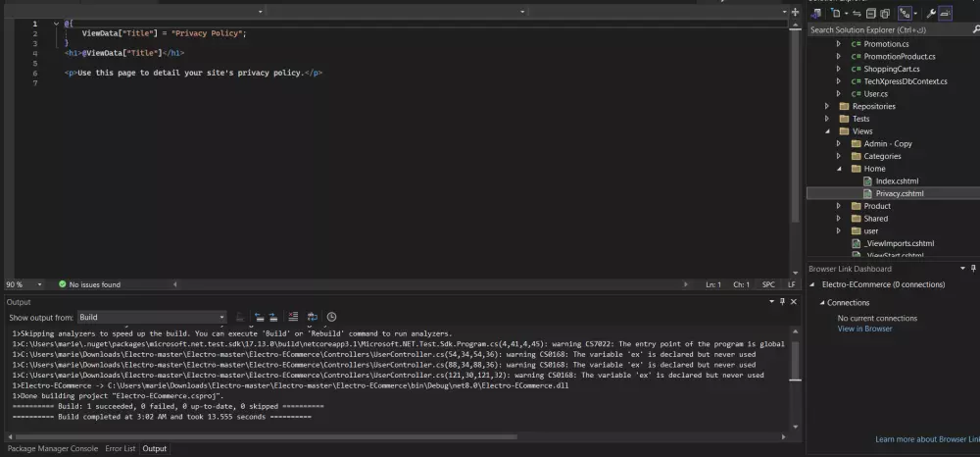Click the Ch: 1 column indicator

coord(741,284)
